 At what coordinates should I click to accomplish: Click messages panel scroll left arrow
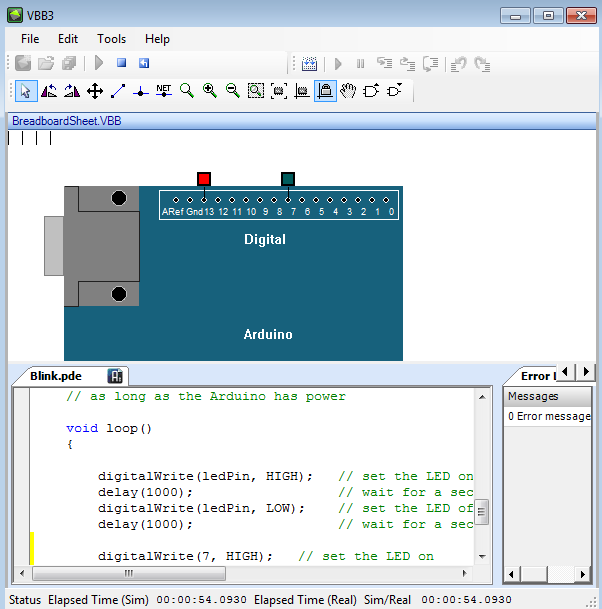(x=512, y=574)
